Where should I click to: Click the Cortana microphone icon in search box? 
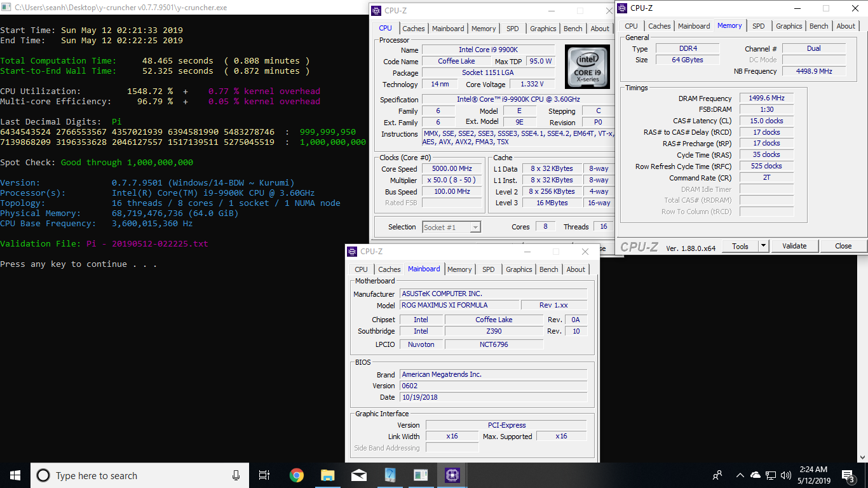click(x=236, y=475)
